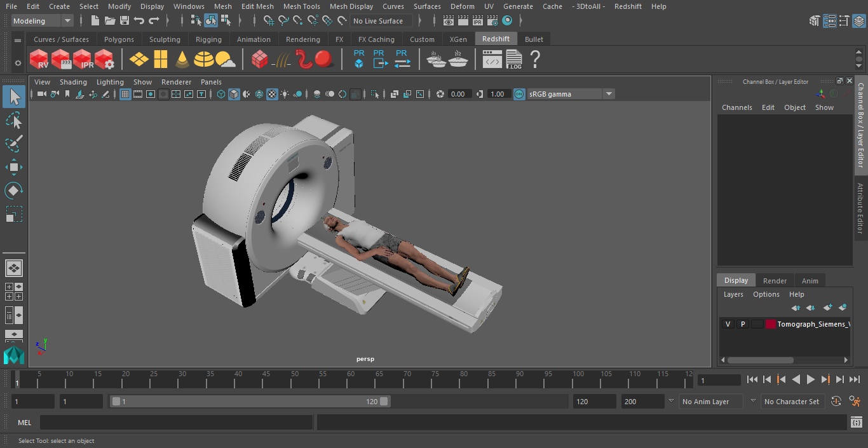This screenshot has height=448, width=868.
Task: Click frame 60 on the time slider
Action: coord(351,379)
